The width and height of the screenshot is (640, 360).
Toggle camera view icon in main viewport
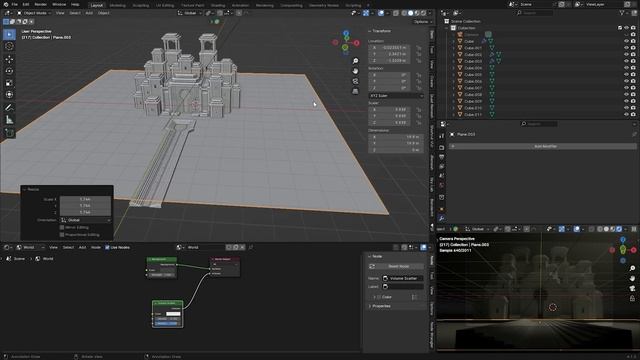(356, 81)
